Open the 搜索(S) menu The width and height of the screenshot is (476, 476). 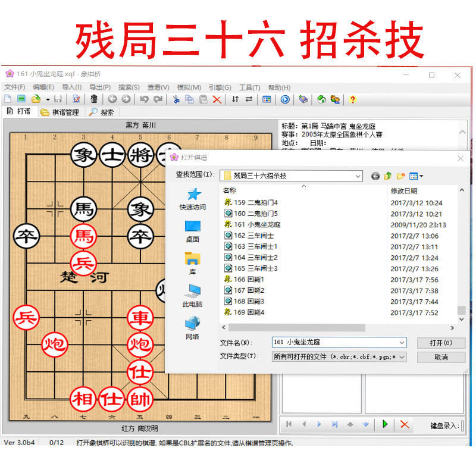click(129, 87)
